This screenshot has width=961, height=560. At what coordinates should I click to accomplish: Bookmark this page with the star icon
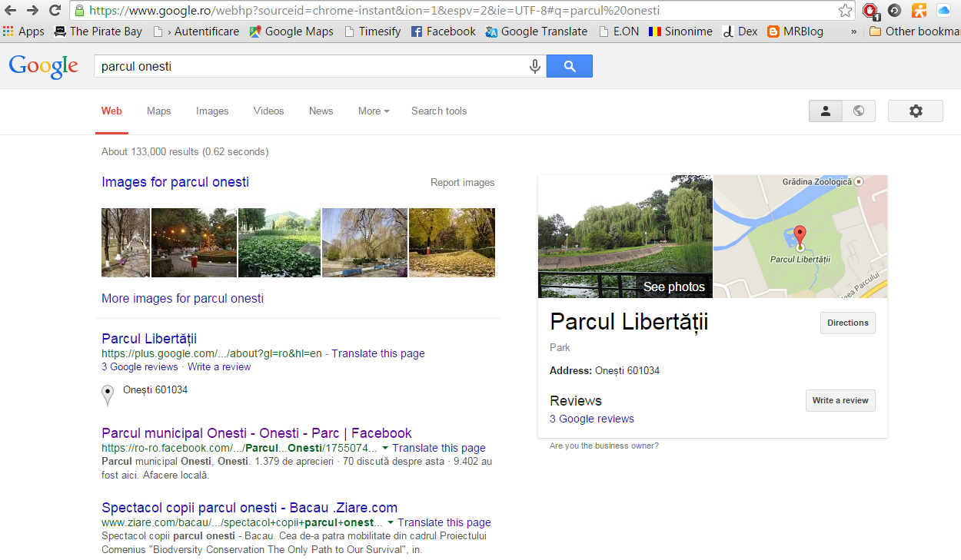tap(845, 11)
